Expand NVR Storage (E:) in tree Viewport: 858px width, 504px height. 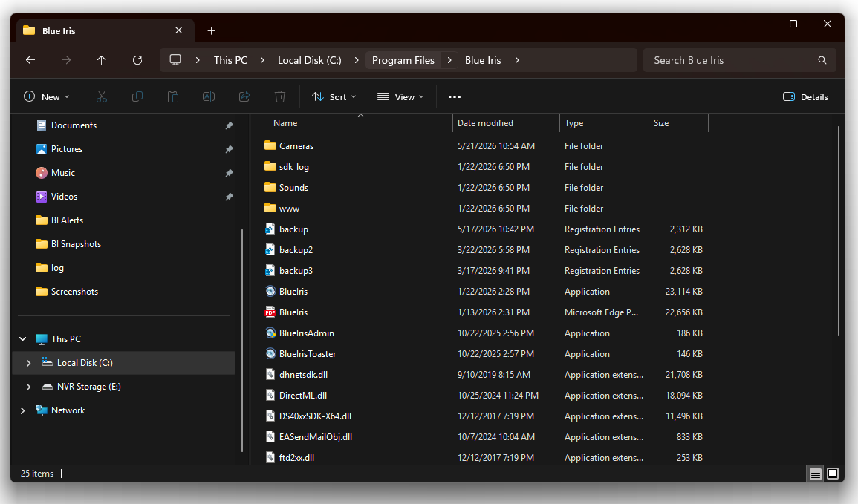(x=28, y=387)
